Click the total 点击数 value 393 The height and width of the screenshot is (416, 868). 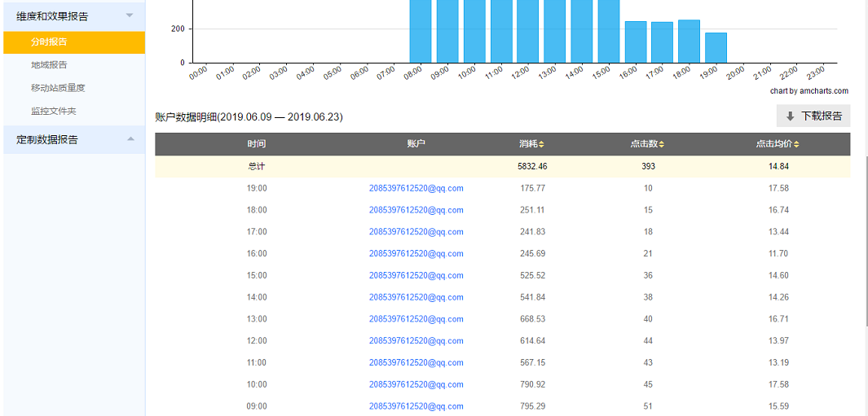pos(648,167)
